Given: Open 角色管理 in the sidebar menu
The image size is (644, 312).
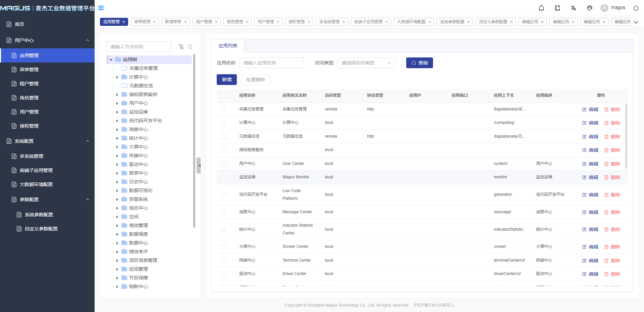Looking at the screenshot, I should click(x=29, y=98).
